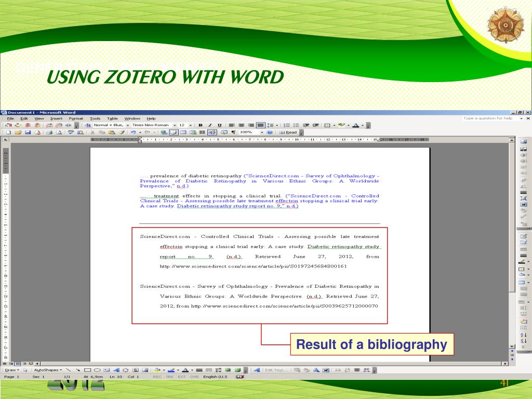Click the Columns icon in the toolbar
The height and width of the screenshot is (399, 532).
(202, 132)
